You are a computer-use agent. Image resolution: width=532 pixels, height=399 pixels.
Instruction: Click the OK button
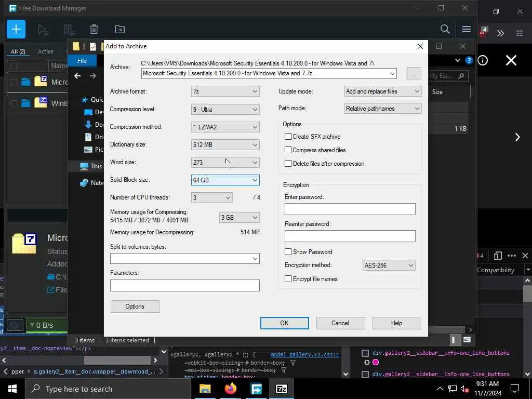(284, 323)
